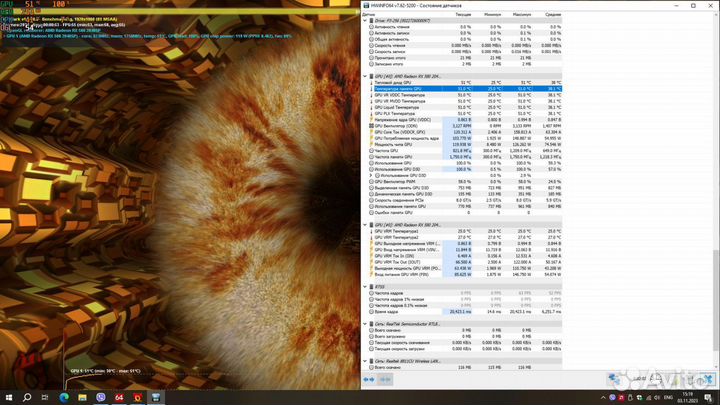Expand the nested Использование GPU D3D sub-item
This screenshot has width=720, height=405.
pyautogui.click(x=371, y=175)
